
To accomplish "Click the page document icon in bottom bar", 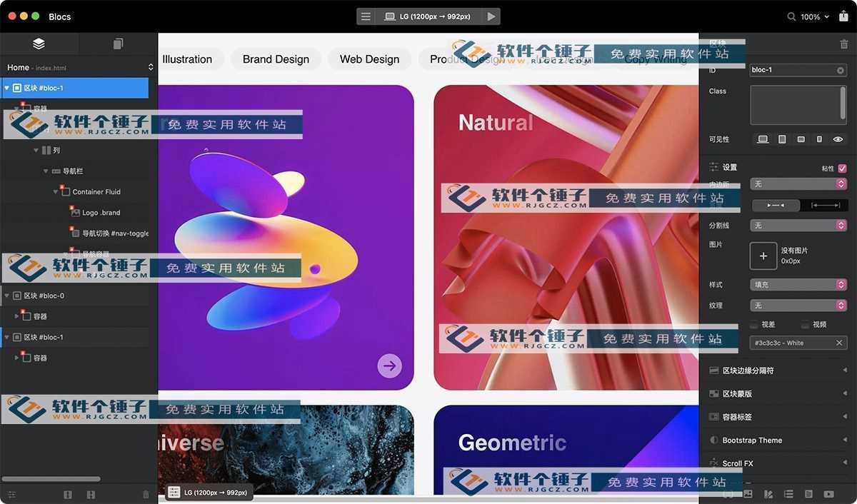I will coord(808,494).
